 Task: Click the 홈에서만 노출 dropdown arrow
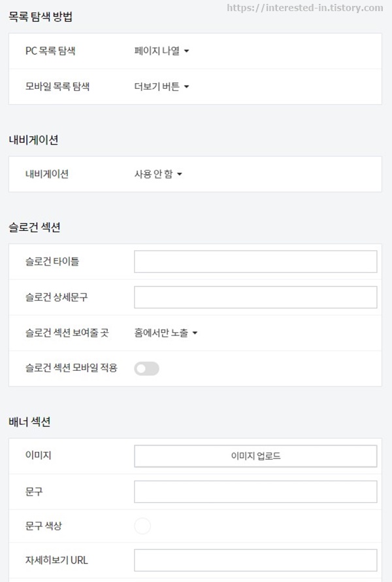(x=195, y=332)
